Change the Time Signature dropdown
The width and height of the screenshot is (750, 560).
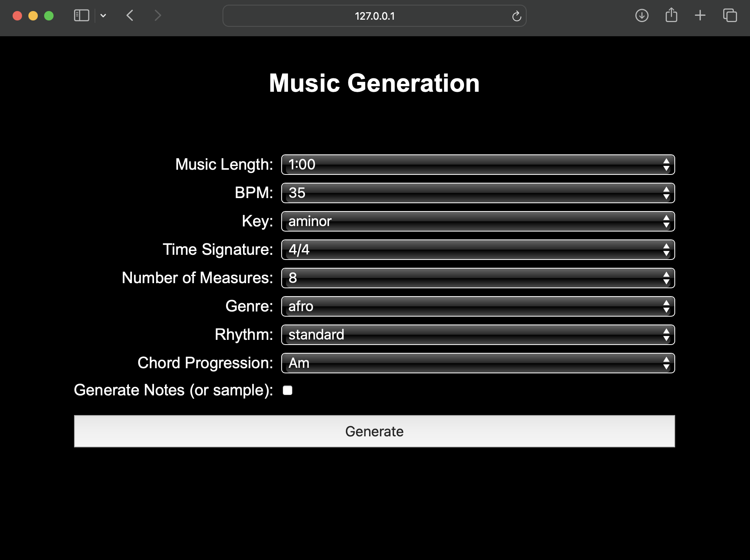[478, 250]
